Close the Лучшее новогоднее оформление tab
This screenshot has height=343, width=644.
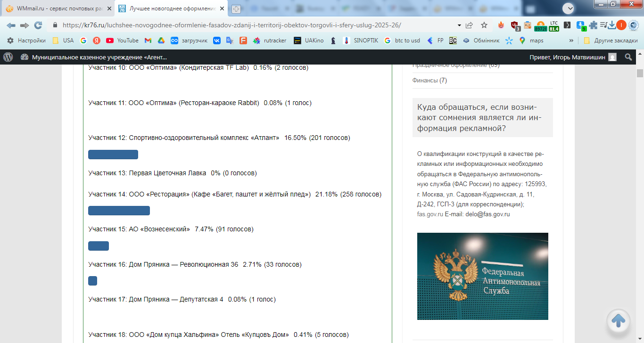pos(222,9)
